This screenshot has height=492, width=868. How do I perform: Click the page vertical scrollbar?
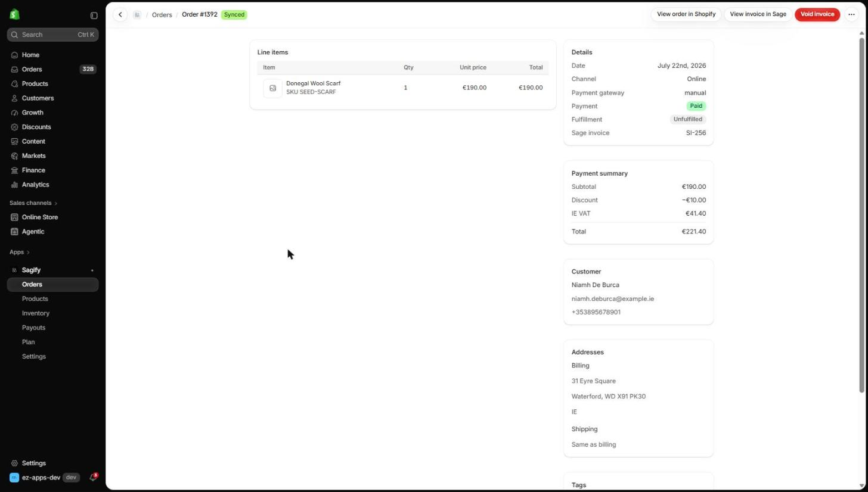(861, 214)
